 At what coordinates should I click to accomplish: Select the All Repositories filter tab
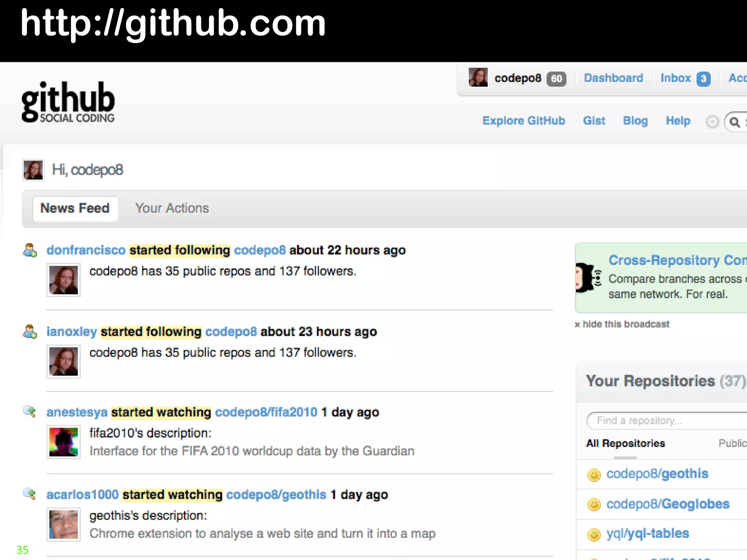[x=626, y=443]
